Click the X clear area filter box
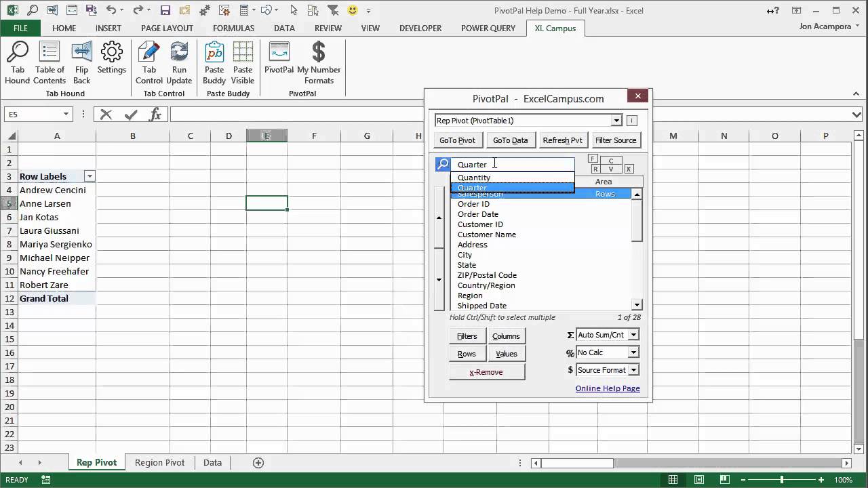 click(x=629, y=169)
